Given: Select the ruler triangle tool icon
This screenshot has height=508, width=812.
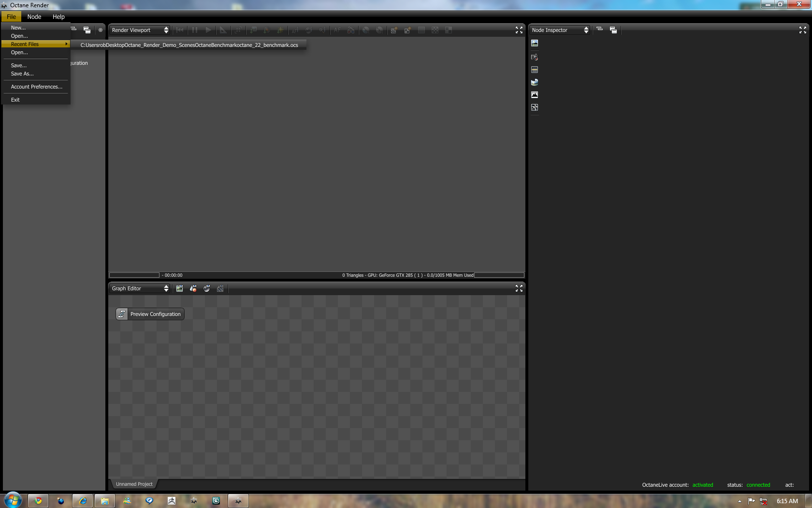Looking at the screenshot, I should 223,30.
